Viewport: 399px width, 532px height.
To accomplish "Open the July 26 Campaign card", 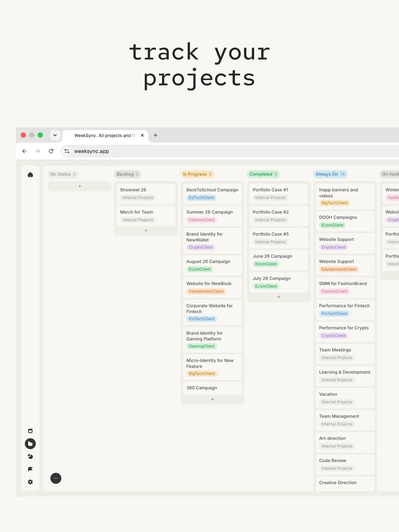I will [x=279, y=282].
